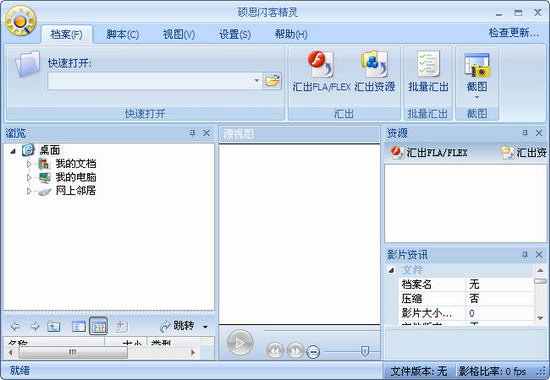This screenshot has width=550, height=380.
Task: Click inside the 快速打开 path field
Action: click(150, 81)
